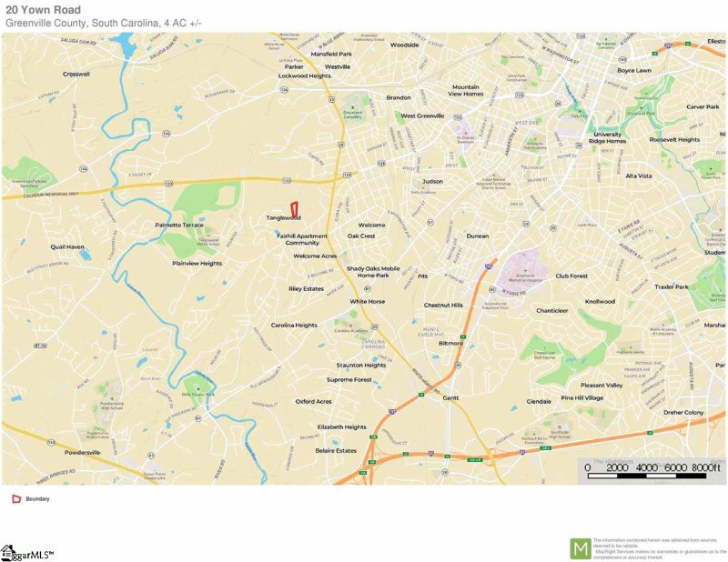Click the red property boundary outline on map
The image size is (728, 562).
(x=294, y=208)
